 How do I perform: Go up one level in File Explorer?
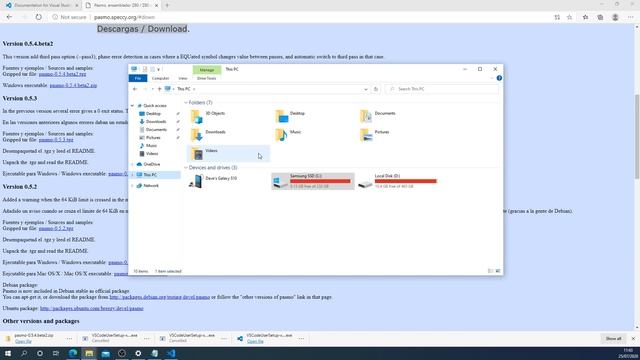(x=160, y=89)
